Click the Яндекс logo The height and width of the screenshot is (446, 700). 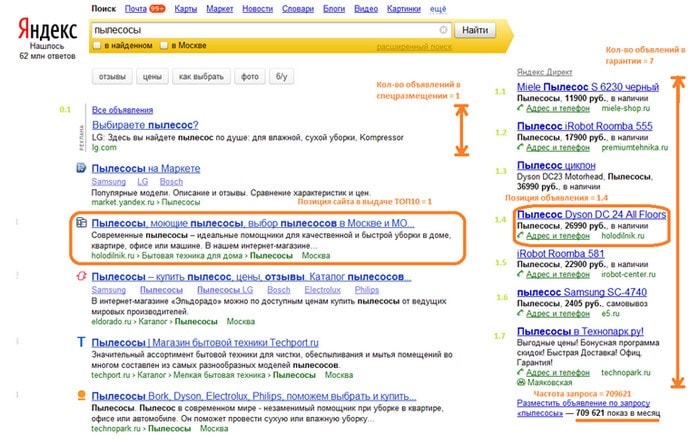47,29
